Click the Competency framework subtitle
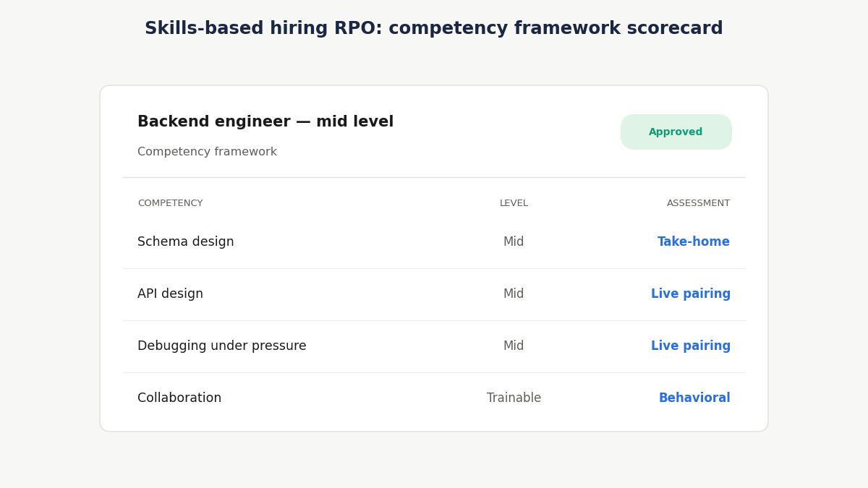This screenshot has height=488, width=868. coord(207,152)
